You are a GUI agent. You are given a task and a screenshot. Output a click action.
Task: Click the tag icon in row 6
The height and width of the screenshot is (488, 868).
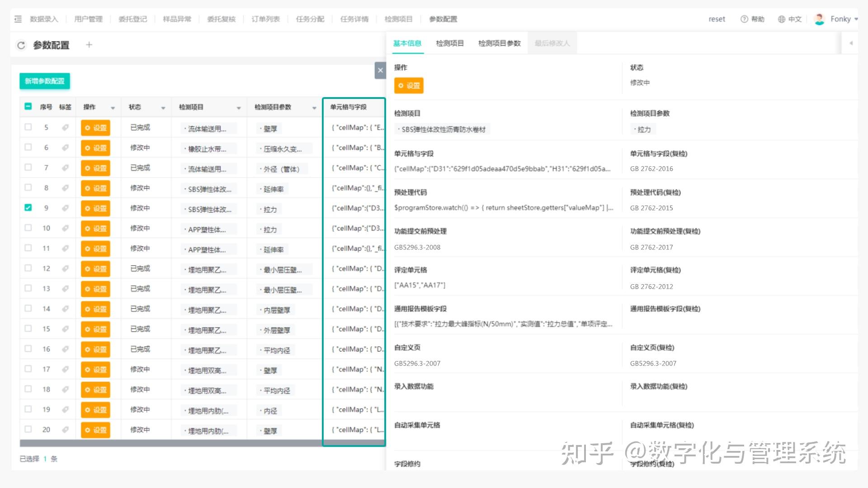coord(65,147)
